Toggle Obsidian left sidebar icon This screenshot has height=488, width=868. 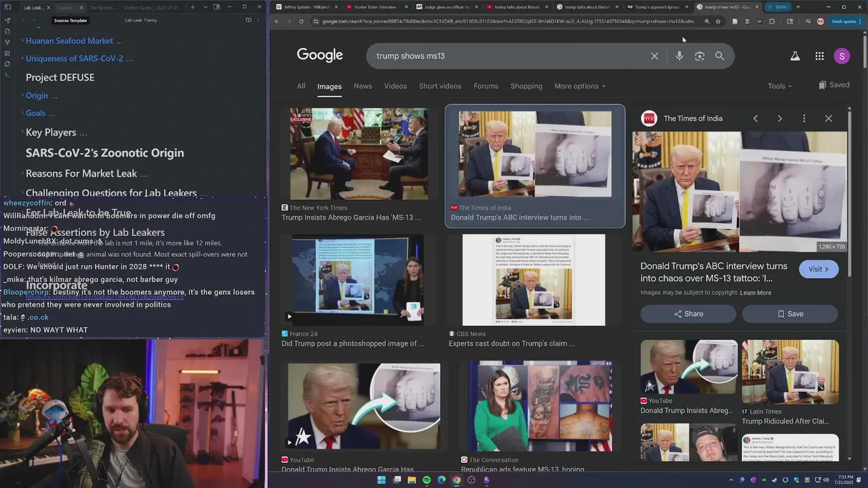click(7, 7)
